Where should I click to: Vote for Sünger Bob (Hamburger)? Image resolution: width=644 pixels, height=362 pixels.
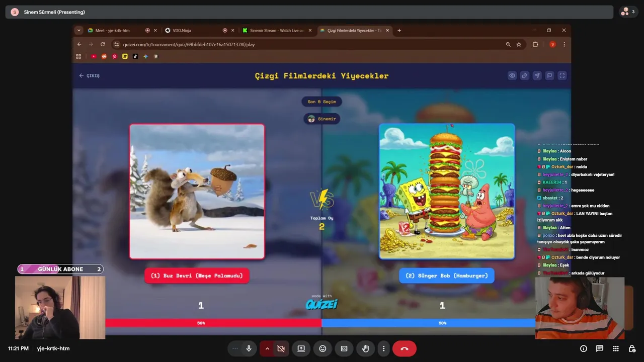click(x=447, y=276)
